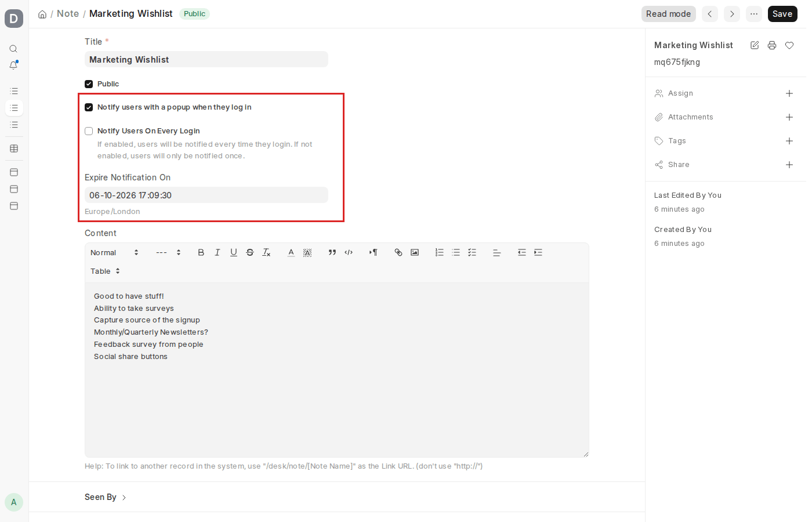This screenshot has height=522, width=812.
Task: Click into the Title field
Action: tap(206, 59)
